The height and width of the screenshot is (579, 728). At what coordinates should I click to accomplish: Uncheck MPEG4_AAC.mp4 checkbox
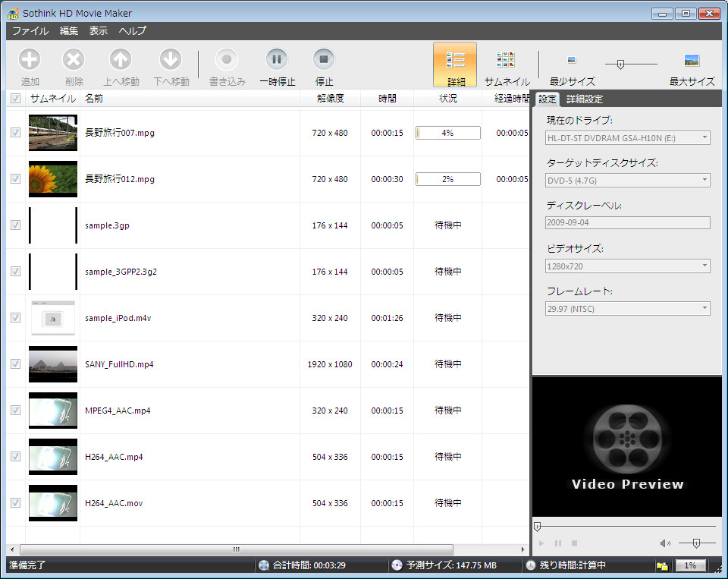16,411
